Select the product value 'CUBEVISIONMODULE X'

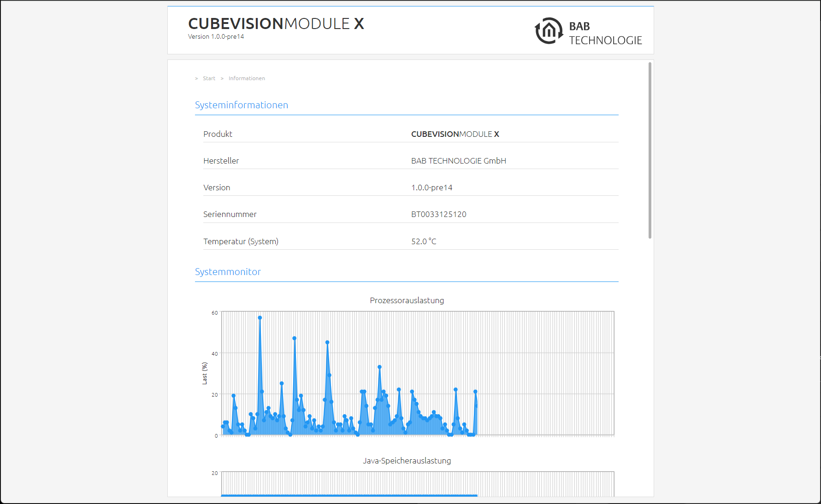455,134
